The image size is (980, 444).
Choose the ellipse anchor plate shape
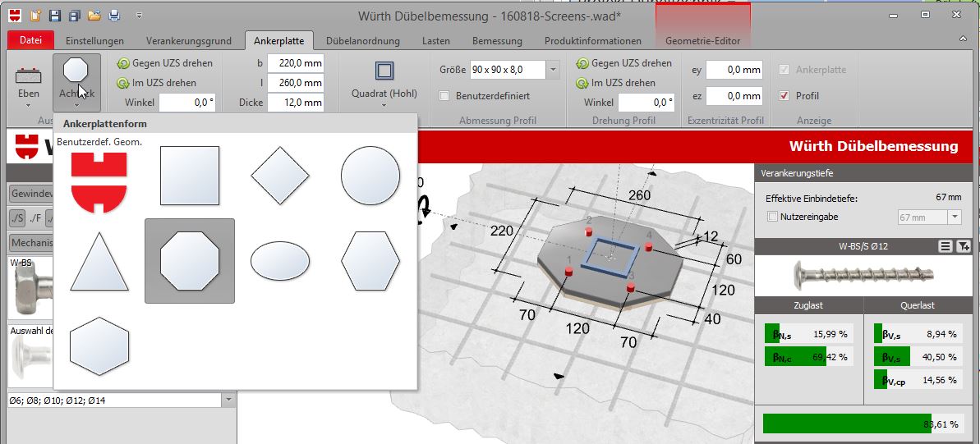coord(280,261)
